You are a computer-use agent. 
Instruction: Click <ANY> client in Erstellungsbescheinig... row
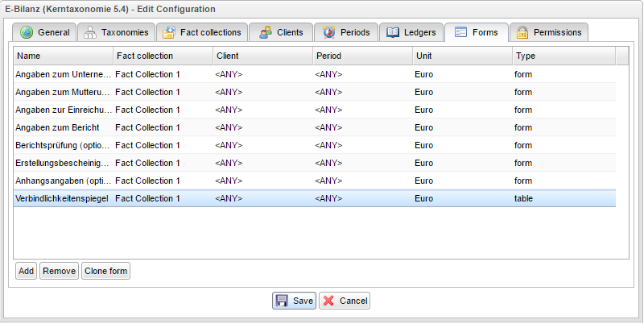pos(229,163)
